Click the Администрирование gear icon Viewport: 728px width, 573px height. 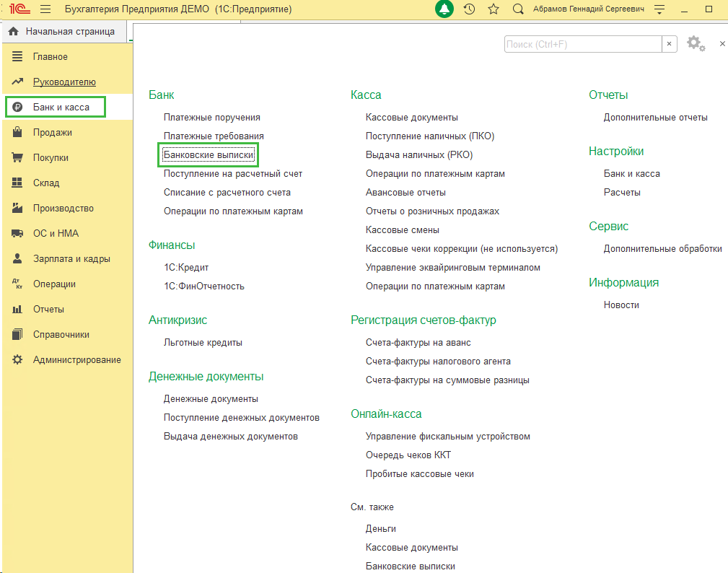click(x=17, y=359)
